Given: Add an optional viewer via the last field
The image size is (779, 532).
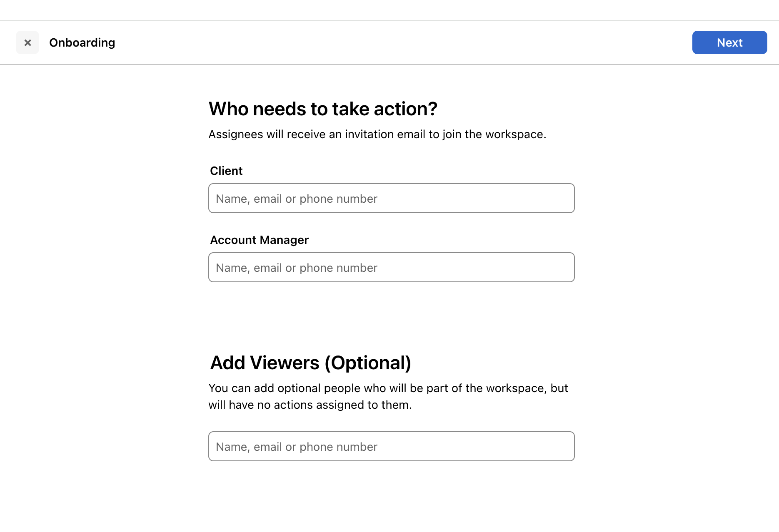Looking at the screenshot, I should click(x=392, y=446).
